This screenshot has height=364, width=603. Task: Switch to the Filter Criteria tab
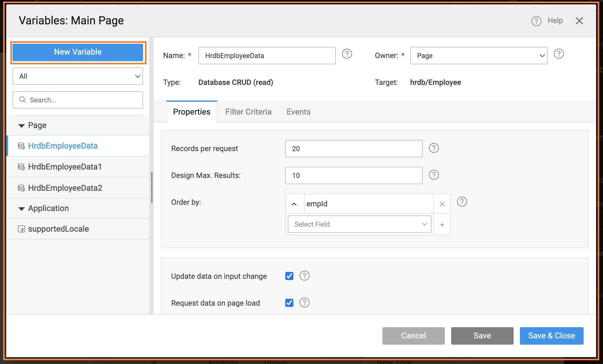point(248,112)
